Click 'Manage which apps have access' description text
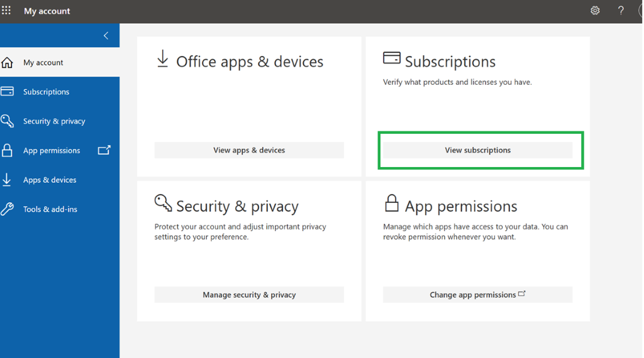Viewport: 644px width, 358px height. coord(475,232)
